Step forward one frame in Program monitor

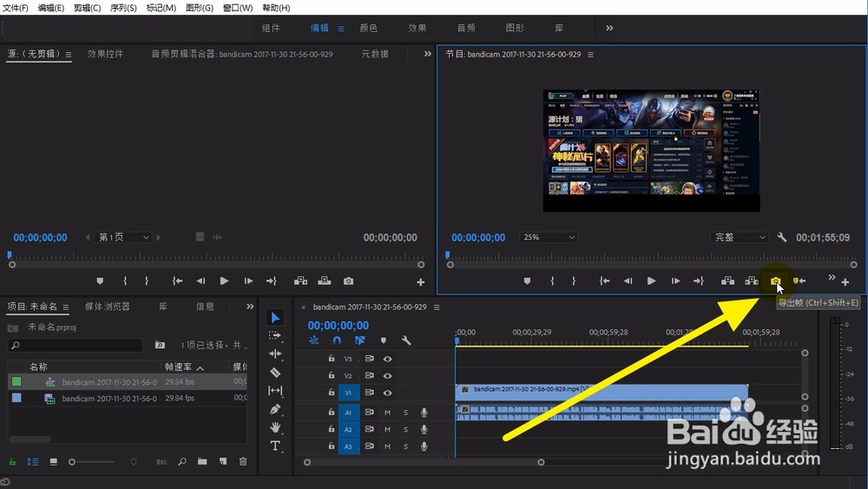pyautogui.click(x=675, y=281)
